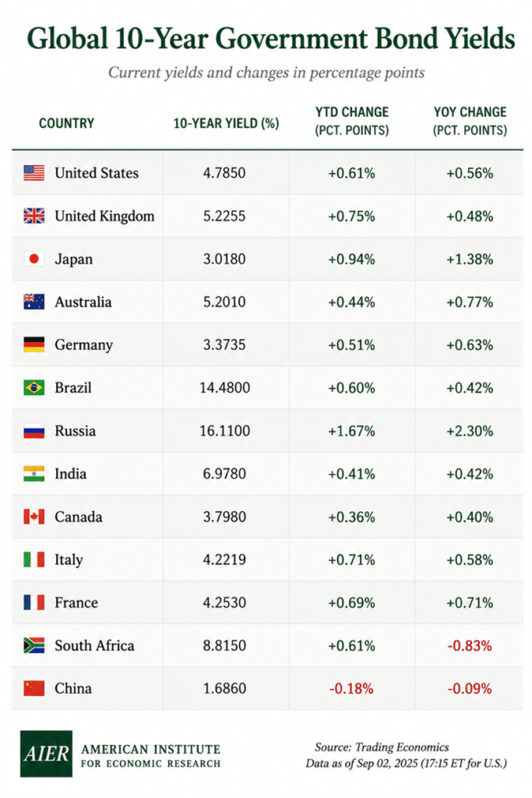Click the Germany country name
The image size is (532, 798).
coord(84,345)
